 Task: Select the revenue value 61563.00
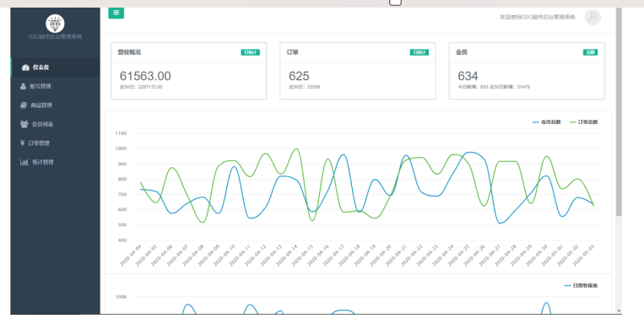pos(145,76)
